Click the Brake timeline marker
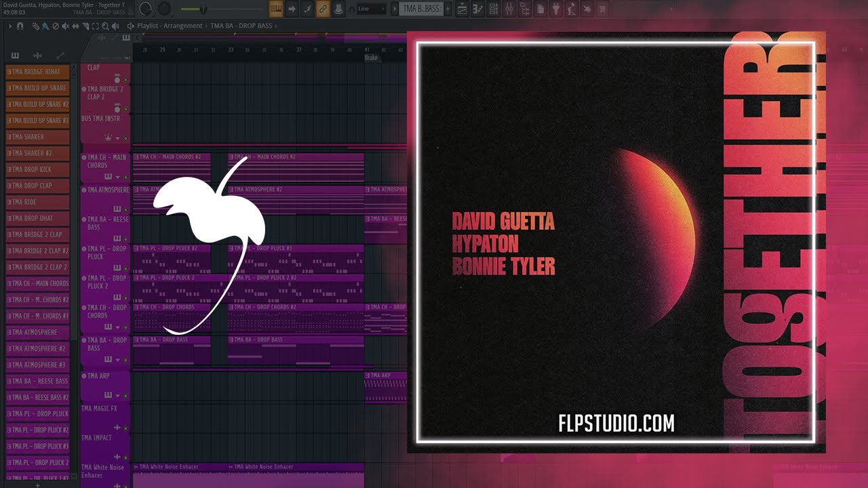The height and width of the screenshot is (488, 868). pos(371,58)
